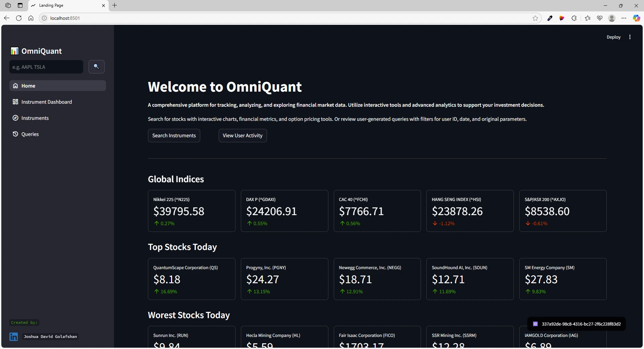Open tab actions menu icon
This screenshot has width=644, height=349.
[20, 5]
